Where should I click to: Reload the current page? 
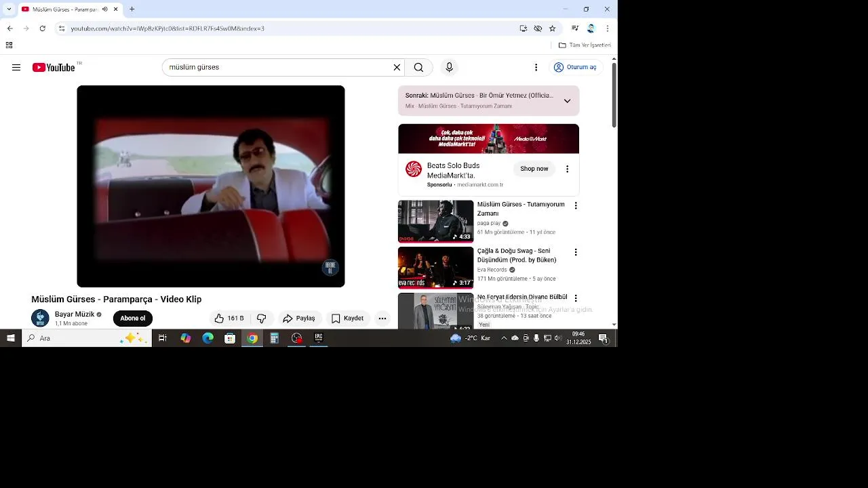pyautogui.click(x=42, y=28)
